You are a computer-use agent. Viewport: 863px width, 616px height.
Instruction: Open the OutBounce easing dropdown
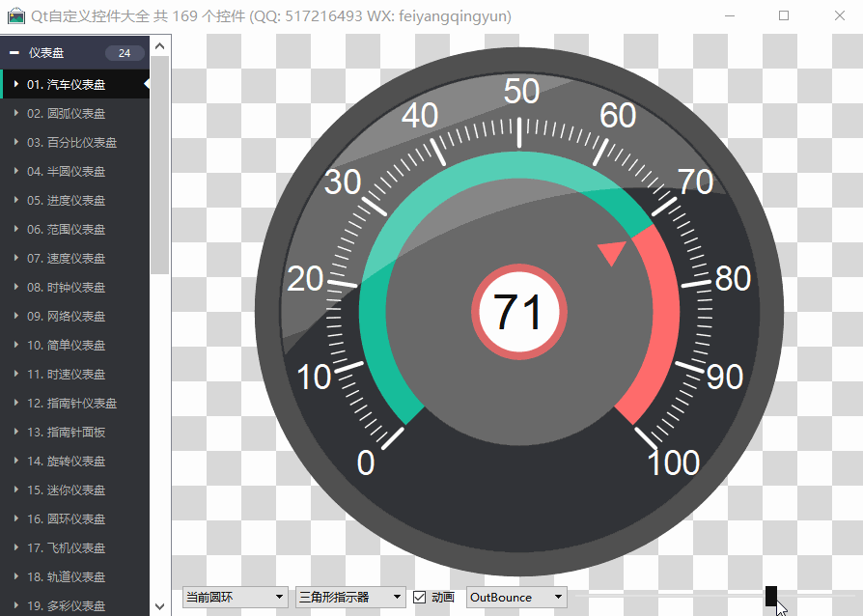coord(516,598)
